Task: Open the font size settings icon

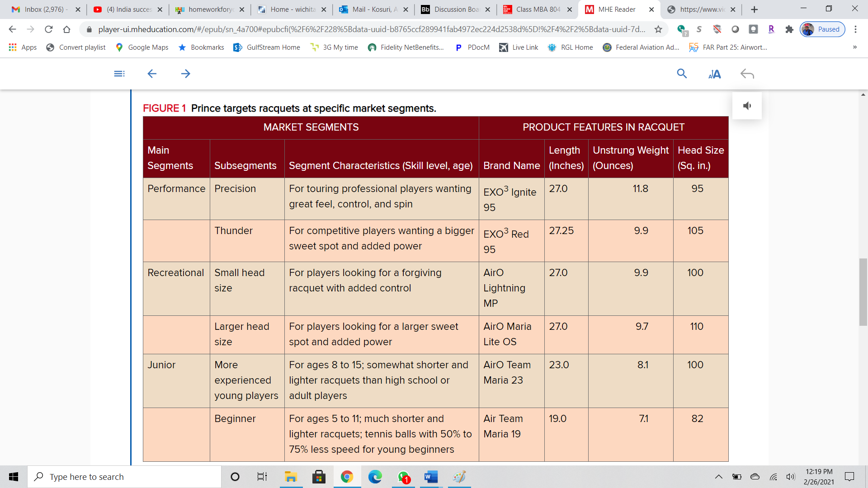Action: point(714,74)
